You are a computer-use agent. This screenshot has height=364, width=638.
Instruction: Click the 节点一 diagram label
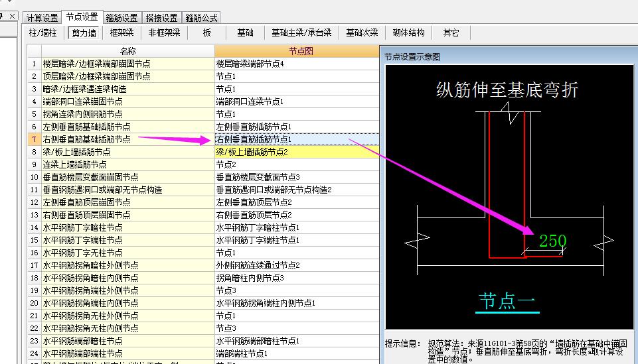(x=507, y=302)
